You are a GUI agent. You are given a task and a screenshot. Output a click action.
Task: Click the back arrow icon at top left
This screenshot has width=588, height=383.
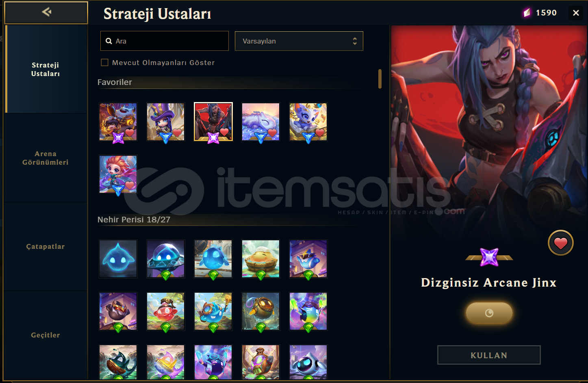(x=46, y=12)
